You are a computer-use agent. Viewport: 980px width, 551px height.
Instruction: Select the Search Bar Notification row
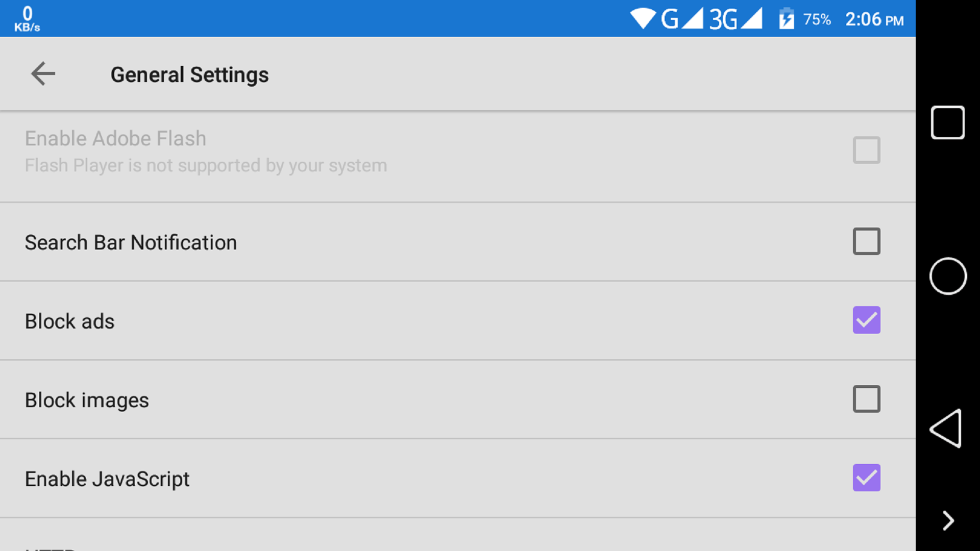(x=131, y=242)
